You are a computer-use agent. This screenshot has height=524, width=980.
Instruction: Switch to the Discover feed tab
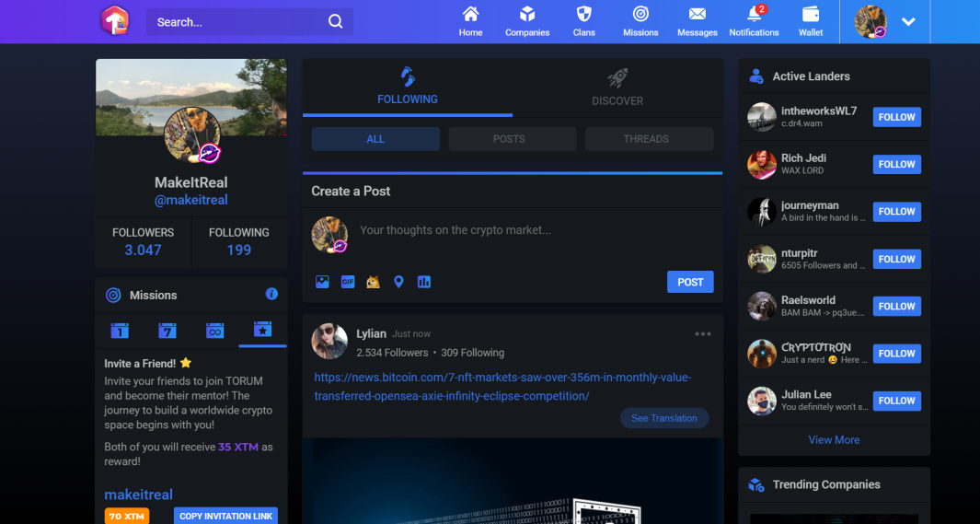(617, 87)
